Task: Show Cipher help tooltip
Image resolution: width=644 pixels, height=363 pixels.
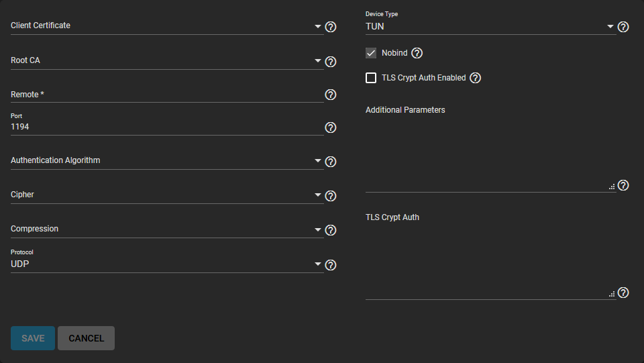Action: click(330, 196)
